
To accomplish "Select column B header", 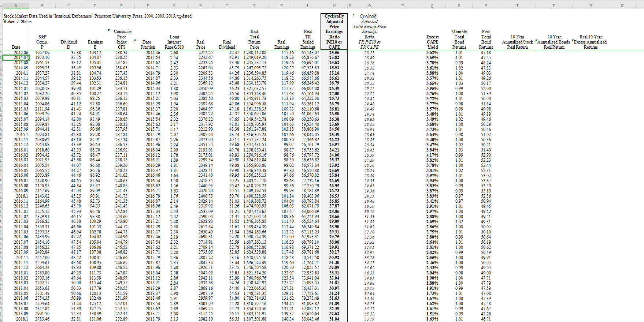I will pyautogui.click(x=42, y=5).
